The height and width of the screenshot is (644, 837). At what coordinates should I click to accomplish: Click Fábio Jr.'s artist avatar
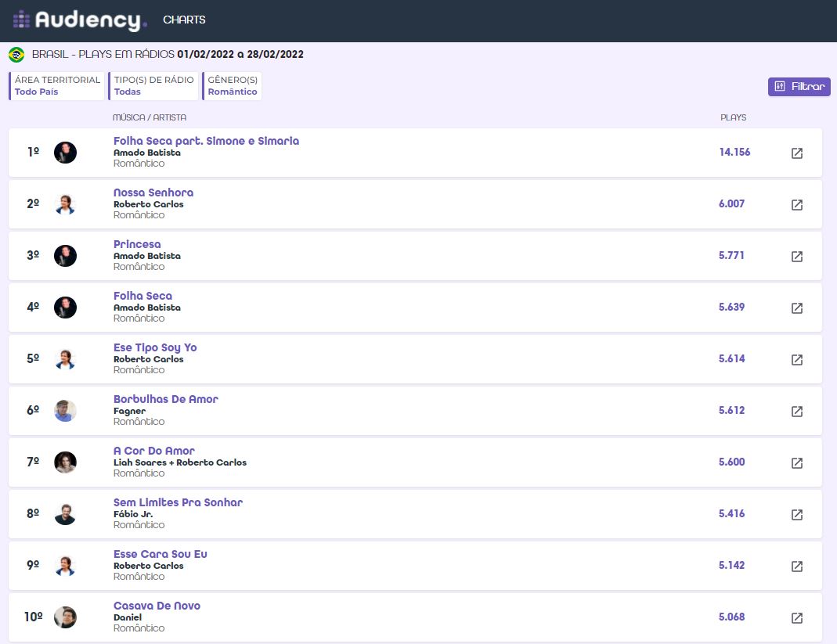pos(65,514)
